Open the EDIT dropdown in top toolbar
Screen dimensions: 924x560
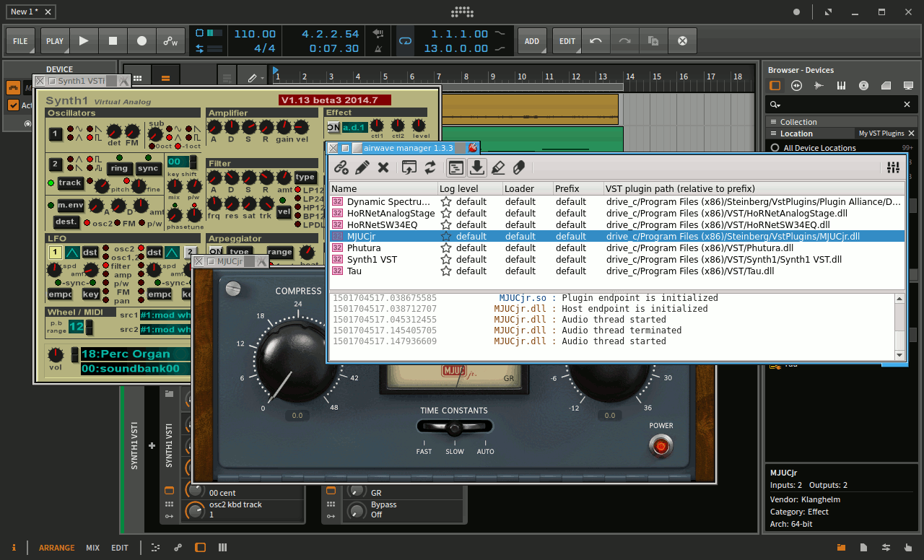click(x=567, y=41)
